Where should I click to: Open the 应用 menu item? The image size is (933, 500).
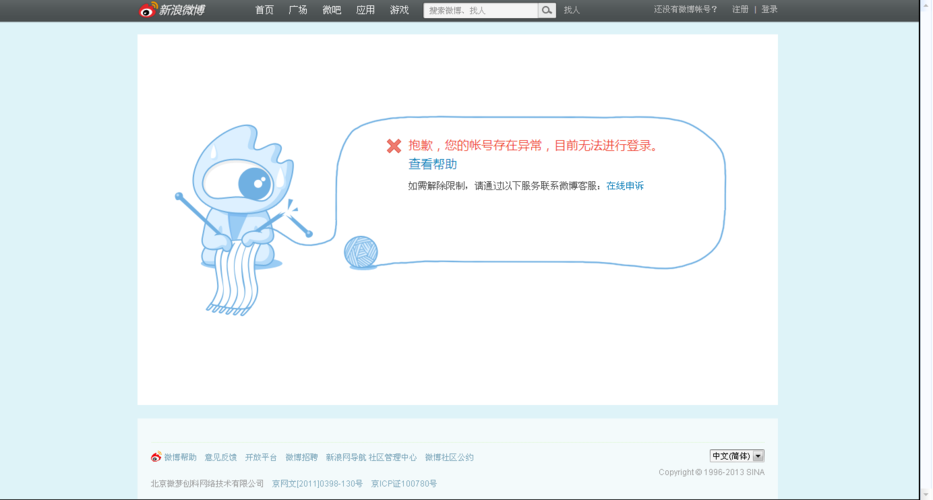coord(365,10)
